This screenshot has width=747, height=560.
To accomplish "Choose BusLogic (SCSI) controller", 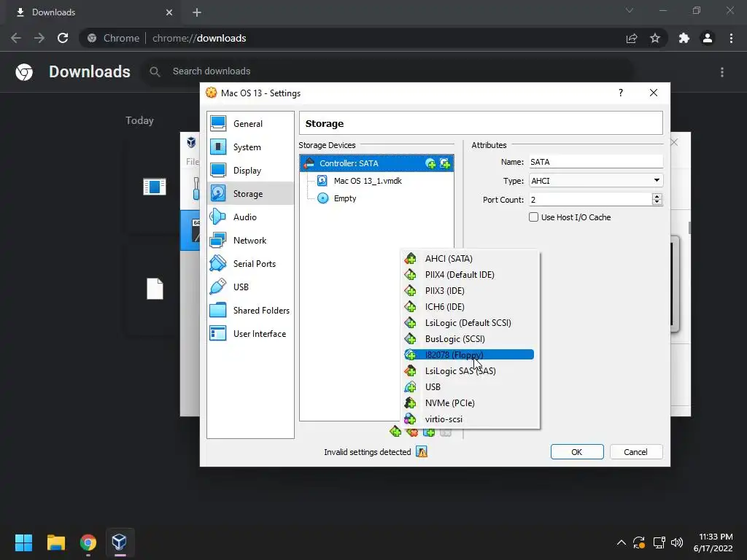I will [470, 339].
